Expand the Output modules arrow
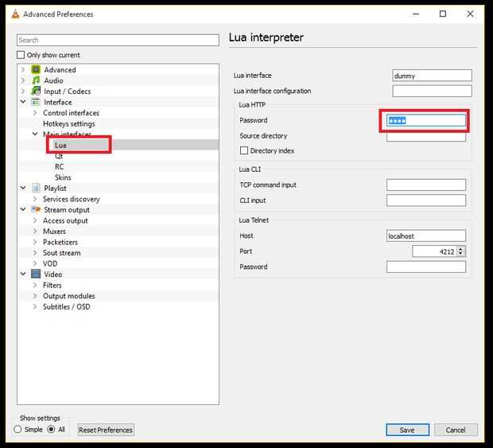Screen dimensions: 493x448 pos(35,296)
